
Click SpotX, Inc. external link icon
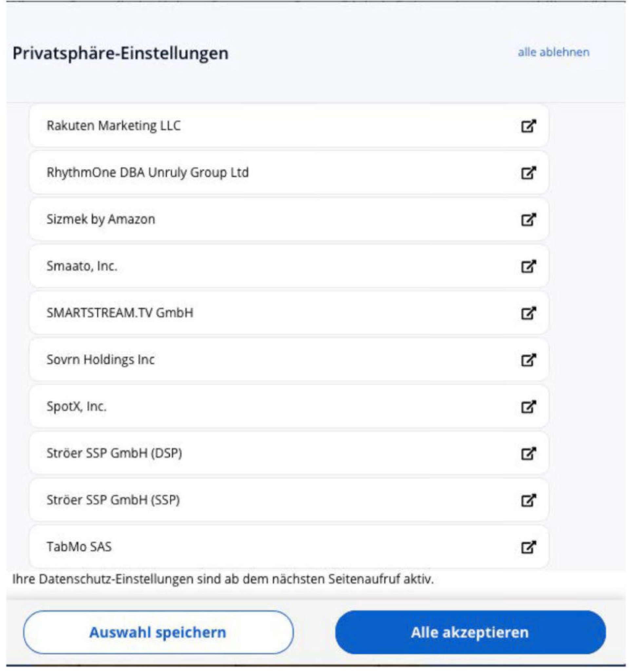(528, 407)
